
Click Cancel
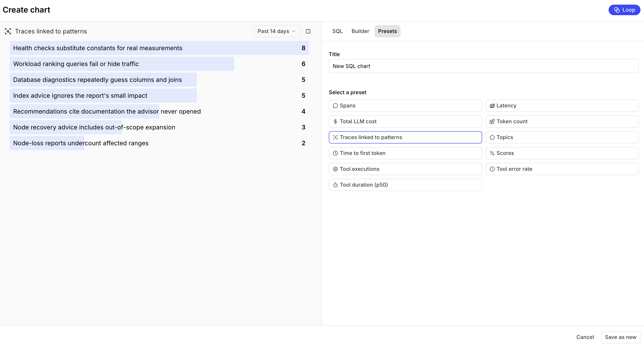pyautogui.click(x=585, y=337)
